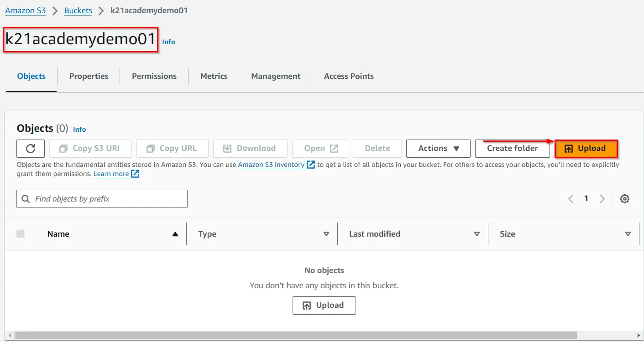Click the Copy URL button
644x342 pixels.
[172, 149]
